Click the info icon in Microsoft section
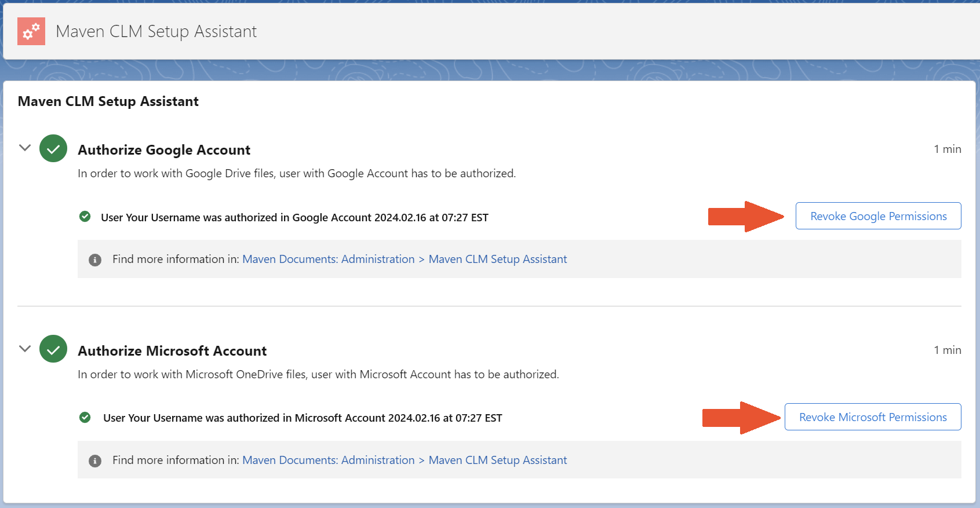Viewport: 980px width, 508px height. coord(95,461)
